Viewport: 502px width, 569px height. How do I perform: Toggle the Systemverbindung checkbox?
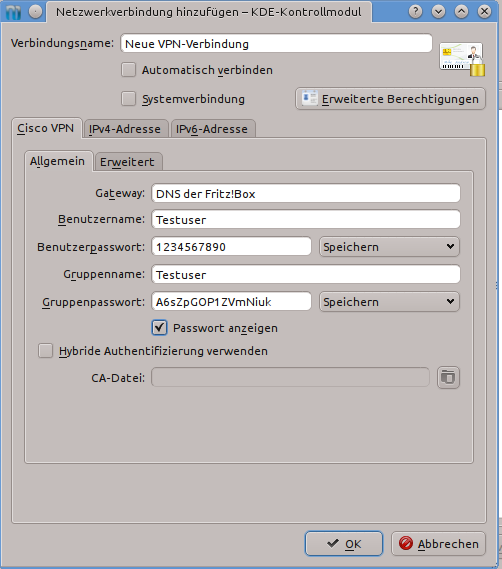[x=128, y=99]
